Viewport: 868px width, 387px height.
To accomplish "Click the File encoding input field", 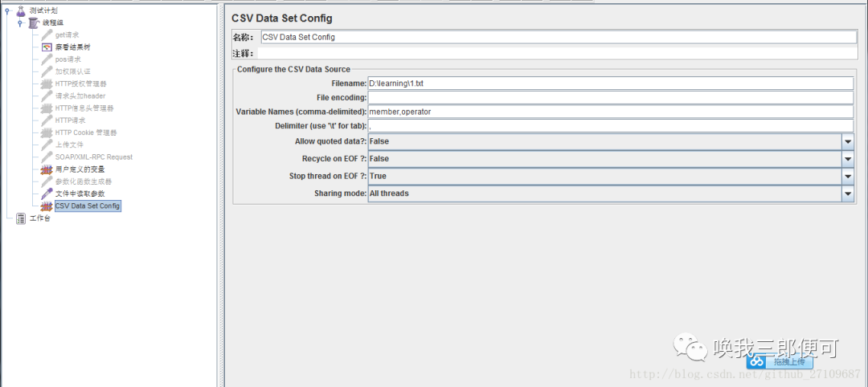I will (611, 98).
